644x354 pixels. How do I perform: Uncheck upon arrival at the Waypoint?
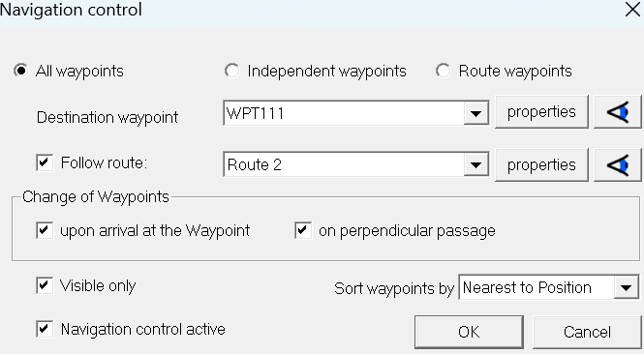(45, 230)
